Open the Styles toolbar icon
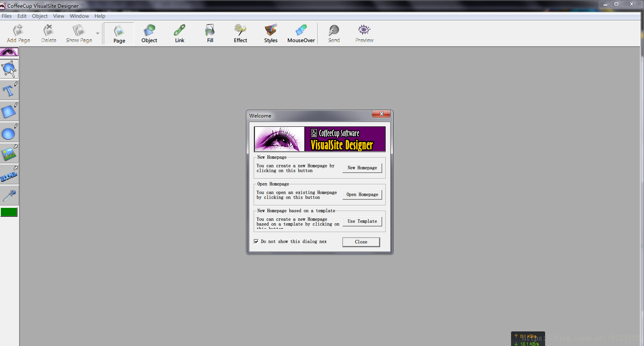Viewport: 644px width, 346px height. click(x=271, y=34)
